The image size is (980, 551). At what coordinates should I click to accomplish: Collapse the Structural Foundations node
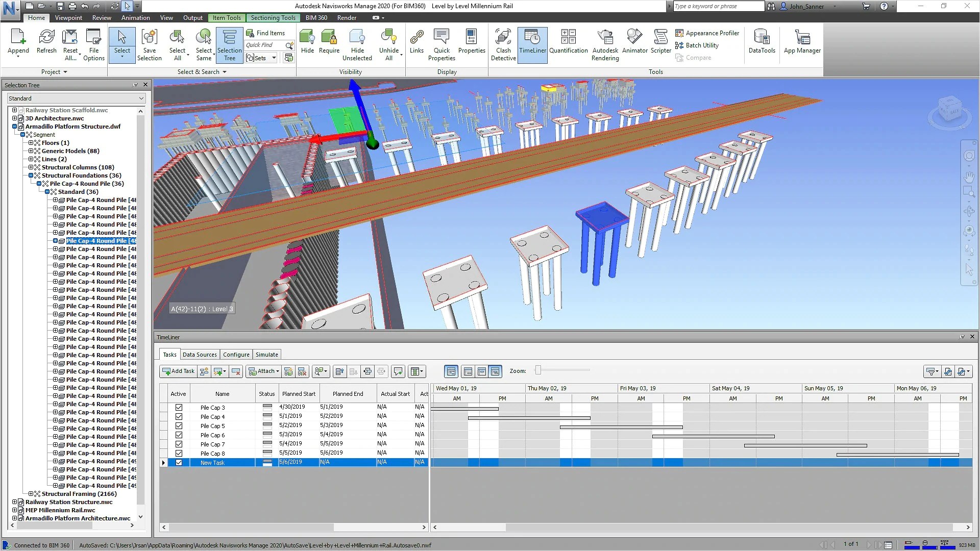point(31,175)
